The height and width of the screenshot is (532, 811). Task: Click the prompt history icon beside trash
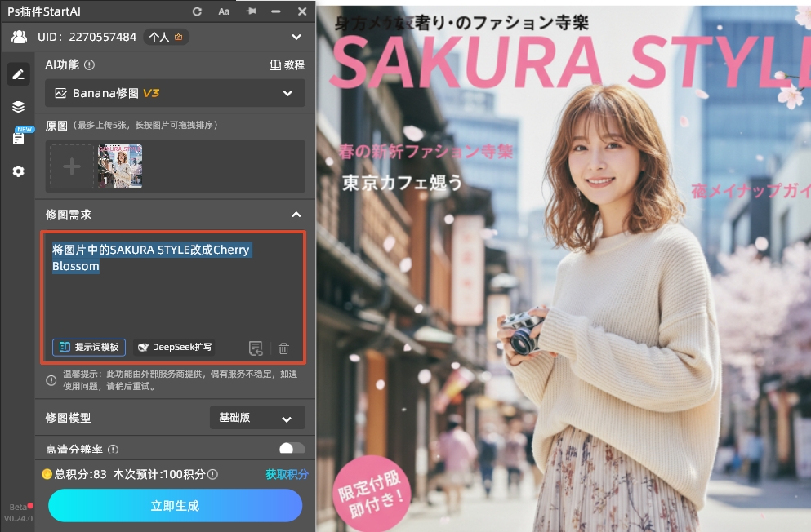(256, 348)
